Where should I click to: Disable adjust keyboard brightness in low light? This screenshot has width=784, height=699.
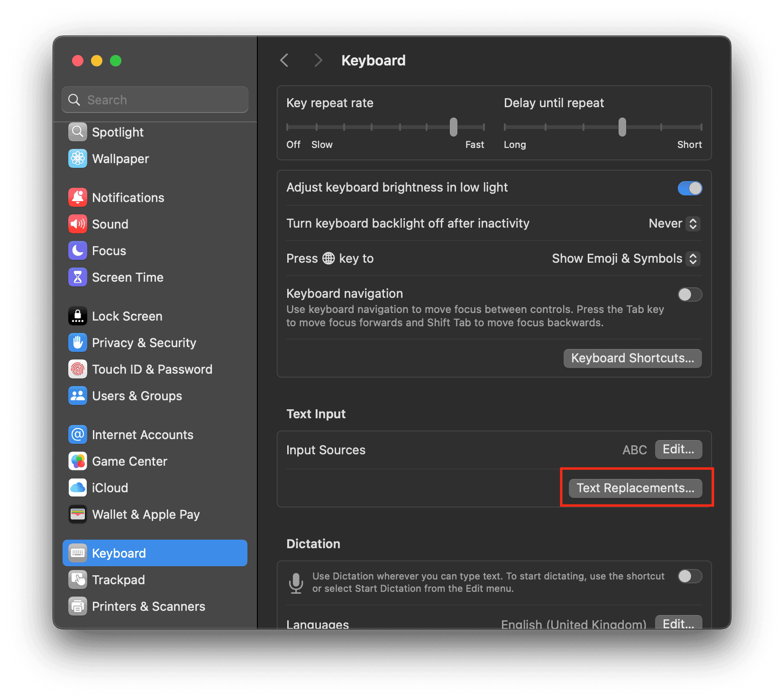click(690, 188)
